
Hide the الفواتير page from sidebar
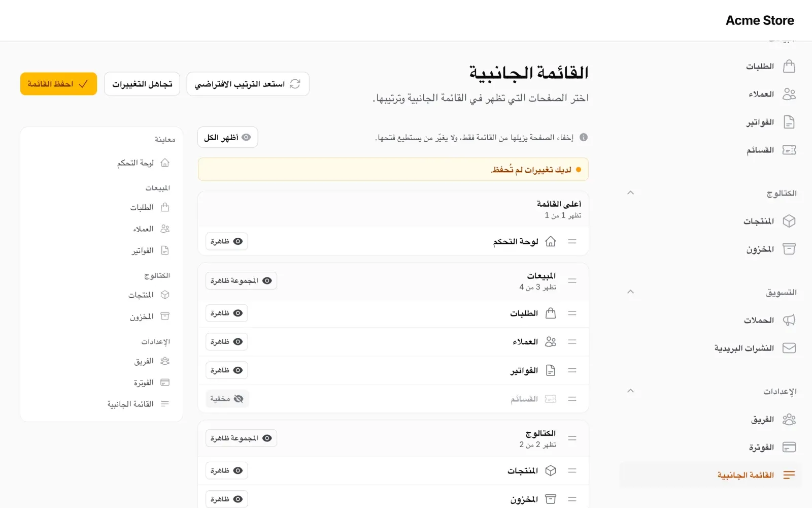click(x=226, y=370)
